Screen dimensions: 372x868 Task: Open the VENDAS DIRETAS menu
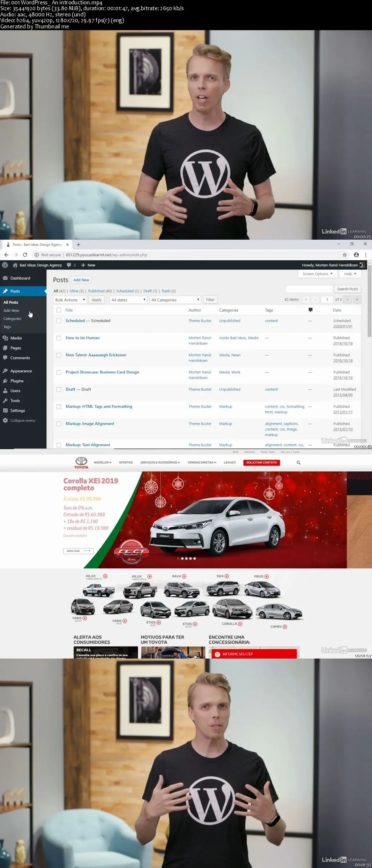pos(202,463)
